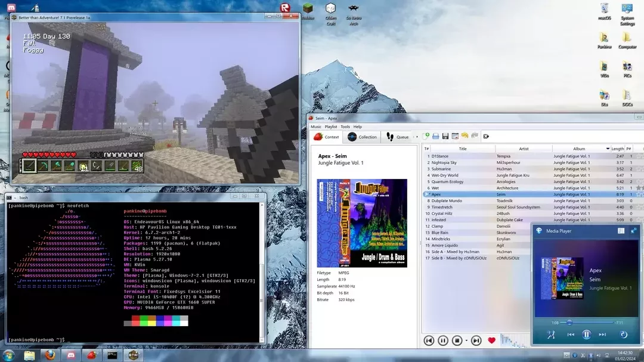This screenshot has width=644, height=362.
Task: Click the yellow undo arrow icon
Action: click(x=465, y=136)
